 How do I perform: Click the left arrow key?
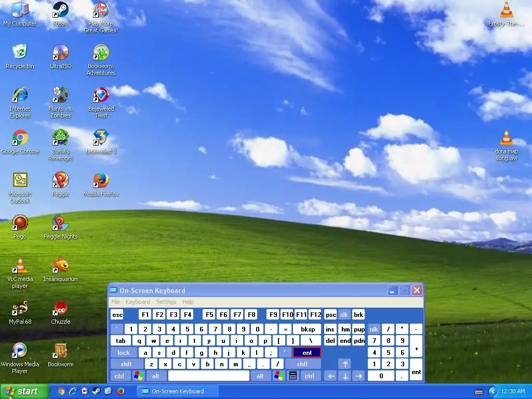[331, 376]
